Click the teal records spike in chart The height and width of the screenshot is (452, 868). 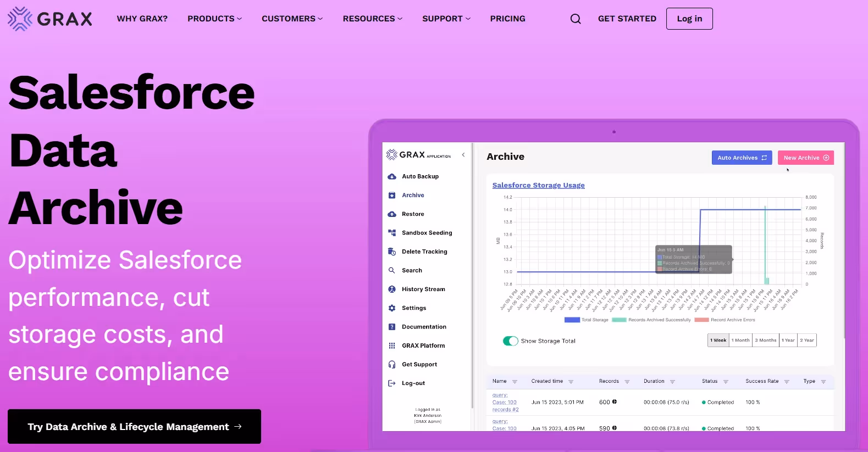[765, 245]
